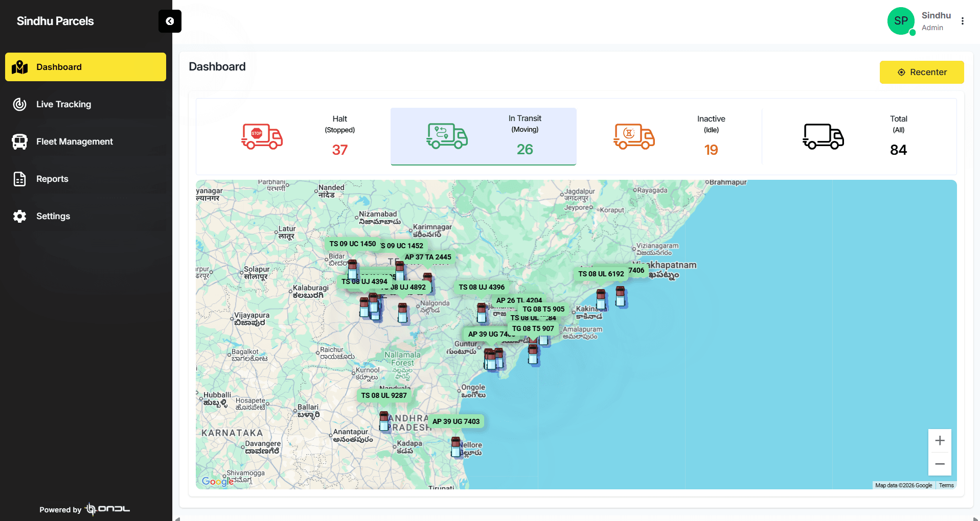Viewport: 980px width, 521px height.
Task: Click truck marker below TS 08 UJ 4396
Action: coord(481,313)
